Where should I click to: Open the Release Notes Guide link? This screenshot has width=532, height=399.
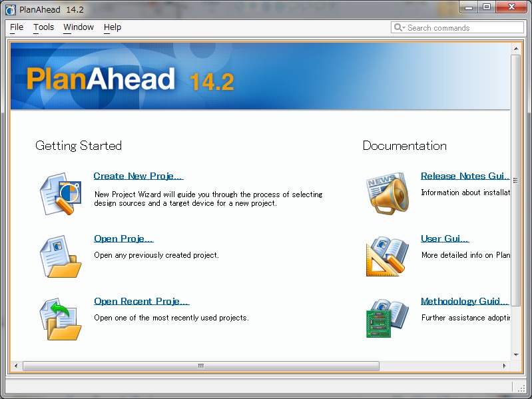[465, 176]
